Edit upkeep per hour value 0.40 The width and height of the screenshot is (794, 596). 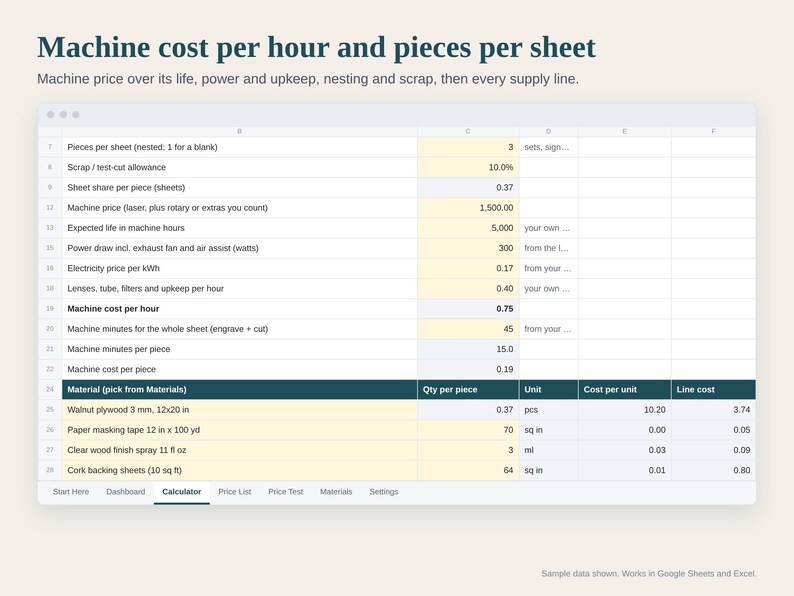pyautogui.click(x=468, y=289)
